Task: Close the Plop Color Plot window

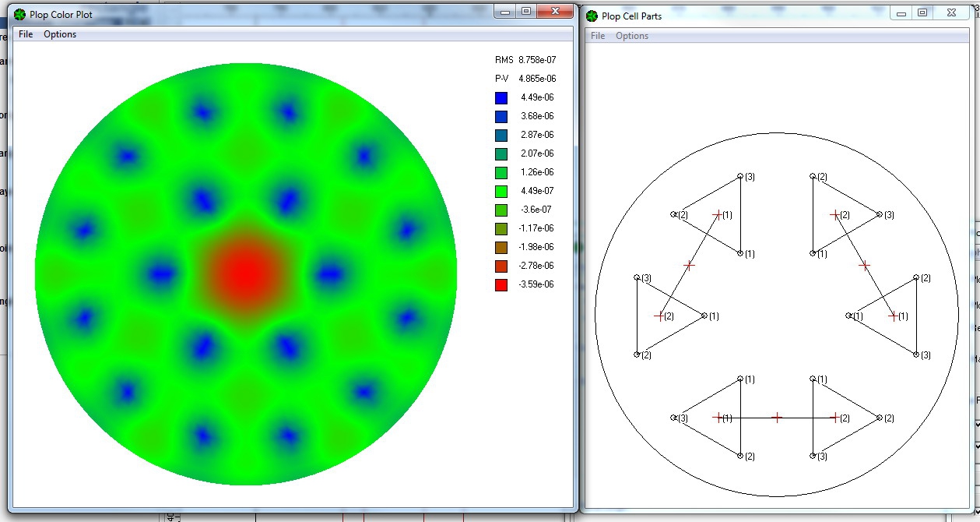Action: (x=556, y=11)
